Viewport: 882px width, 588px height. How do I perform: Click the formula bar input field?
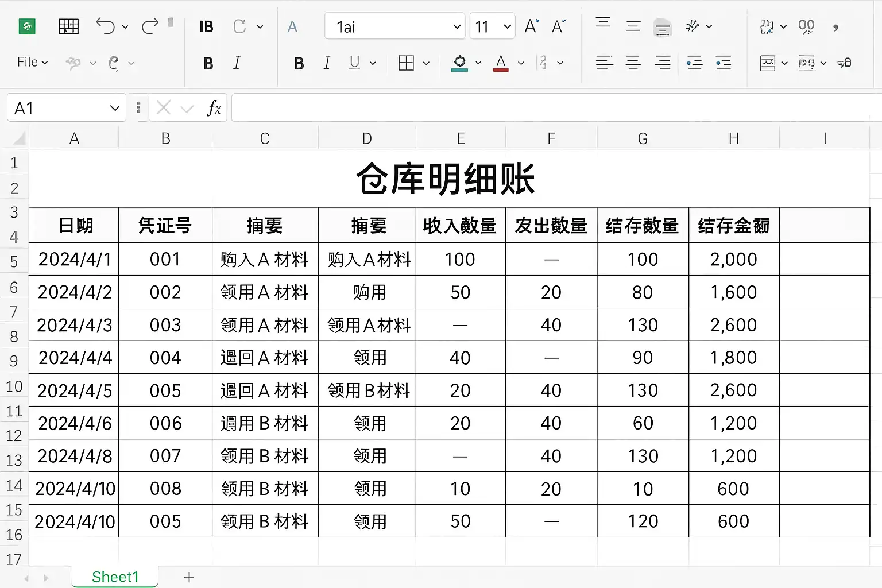(556, 108)
